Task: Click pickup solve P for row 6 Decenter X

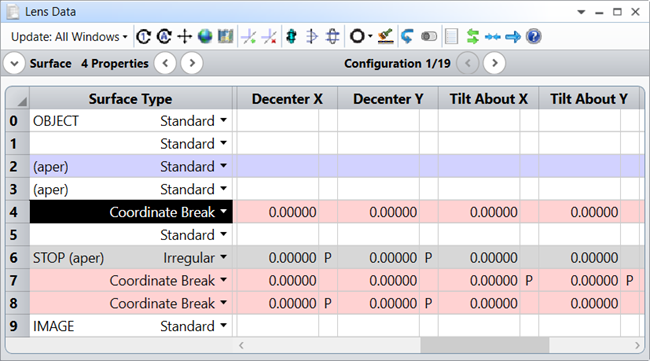Action: tap(327, 257)
